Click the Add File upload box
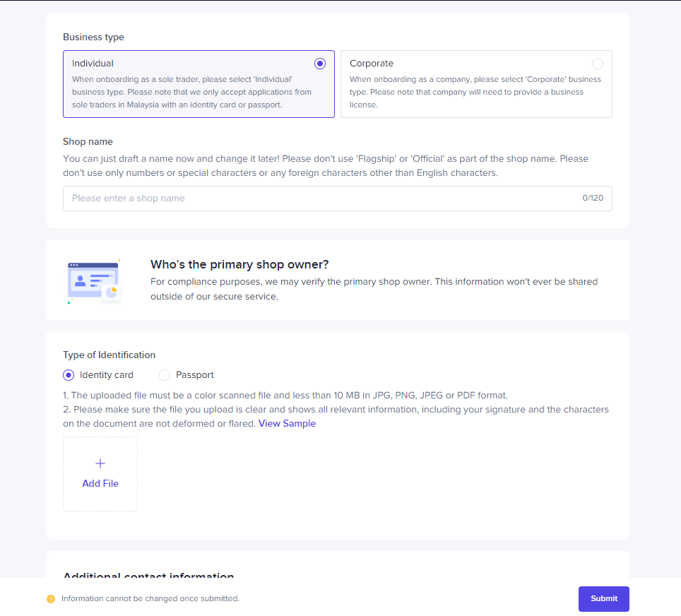681x616 pixels. (100, 473)
